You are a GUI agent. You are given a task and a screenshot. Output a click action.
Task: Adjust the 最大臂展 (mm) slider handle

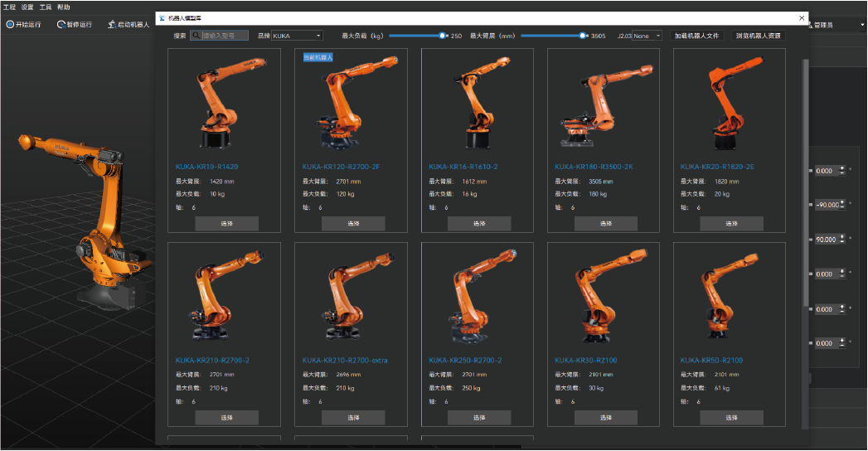coord(582,36)
